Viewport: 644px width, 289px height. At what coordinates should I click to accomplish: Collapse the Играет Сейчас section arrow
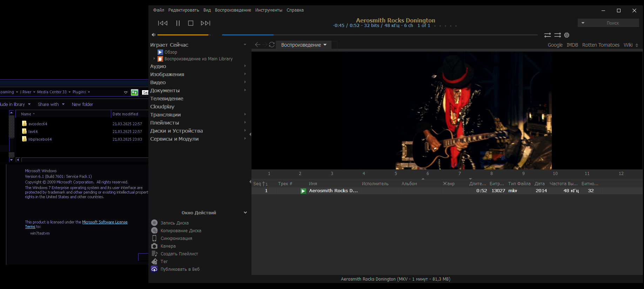[x=245, y=45]
